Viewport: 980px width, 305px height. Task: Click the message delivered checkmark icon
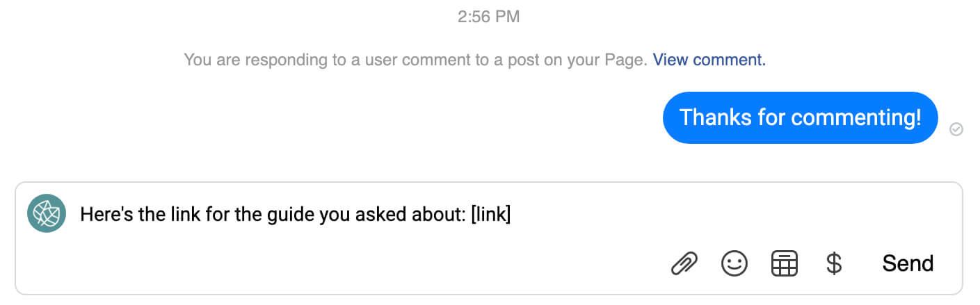tap(956, 129)
